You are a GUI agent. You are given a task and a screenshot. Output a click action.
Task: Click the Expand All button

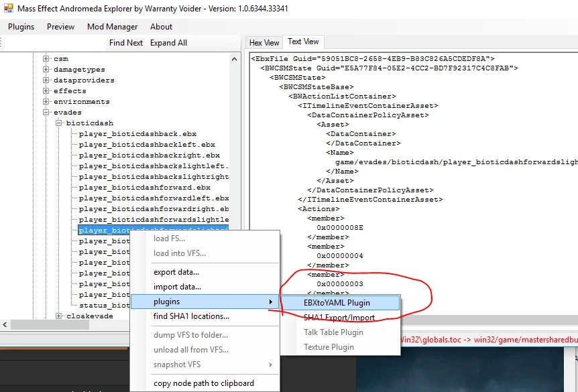pos(170,42)
